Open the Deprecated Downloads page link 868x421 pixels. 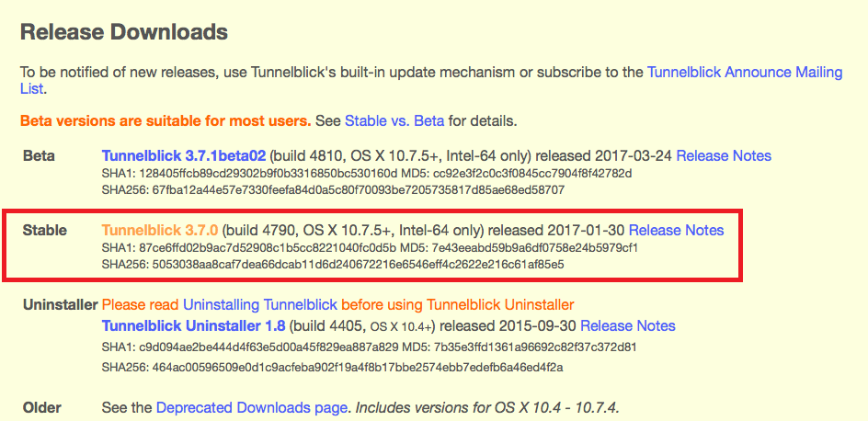tap(253, 408)
